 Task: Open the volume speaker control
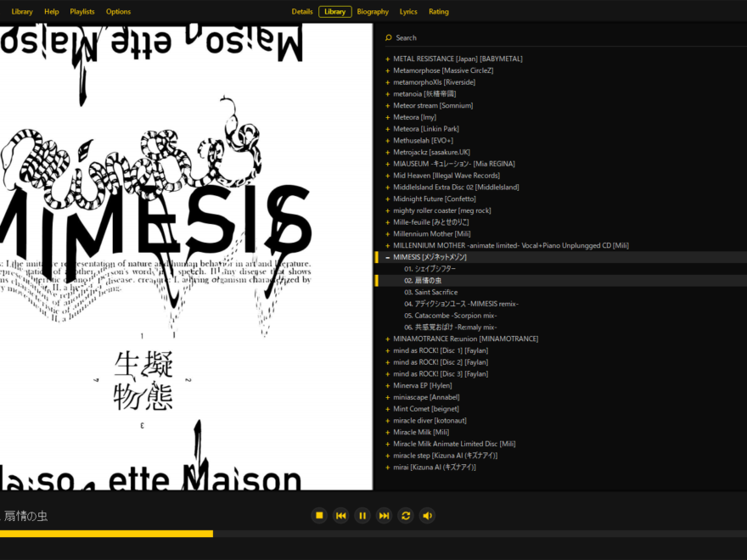[427, 515]
